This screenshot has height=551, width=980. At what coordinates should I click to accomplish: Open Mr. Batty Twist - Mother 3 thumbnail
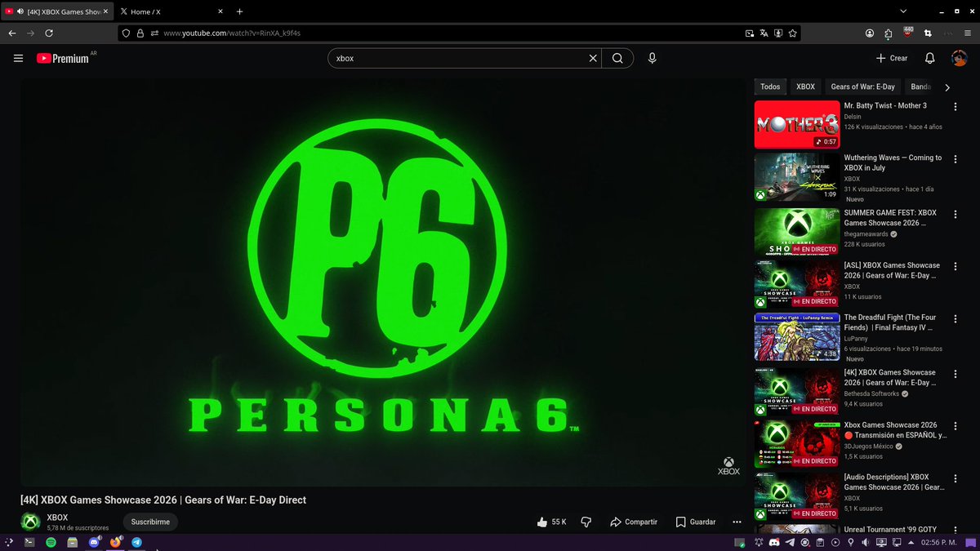(797, 124)
